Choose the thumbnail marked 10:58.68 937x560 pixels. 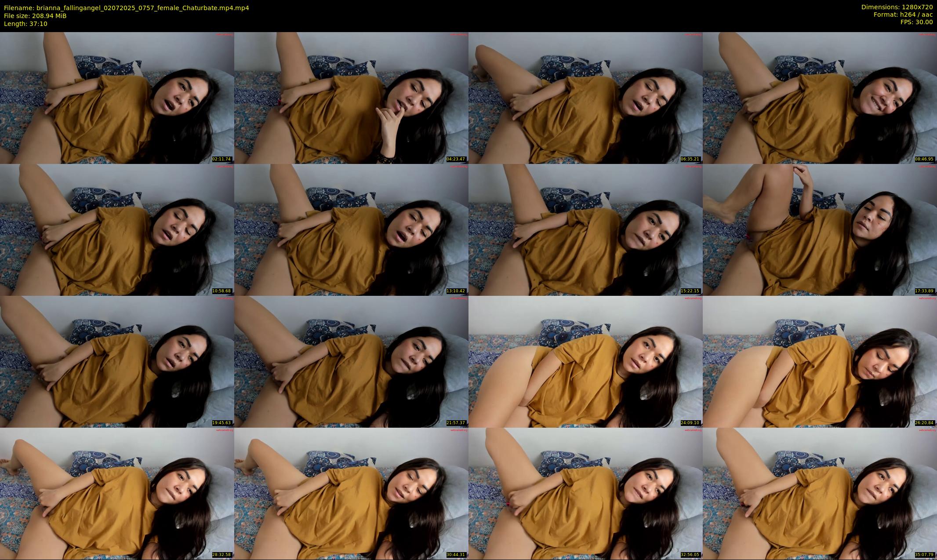(117, 229)
